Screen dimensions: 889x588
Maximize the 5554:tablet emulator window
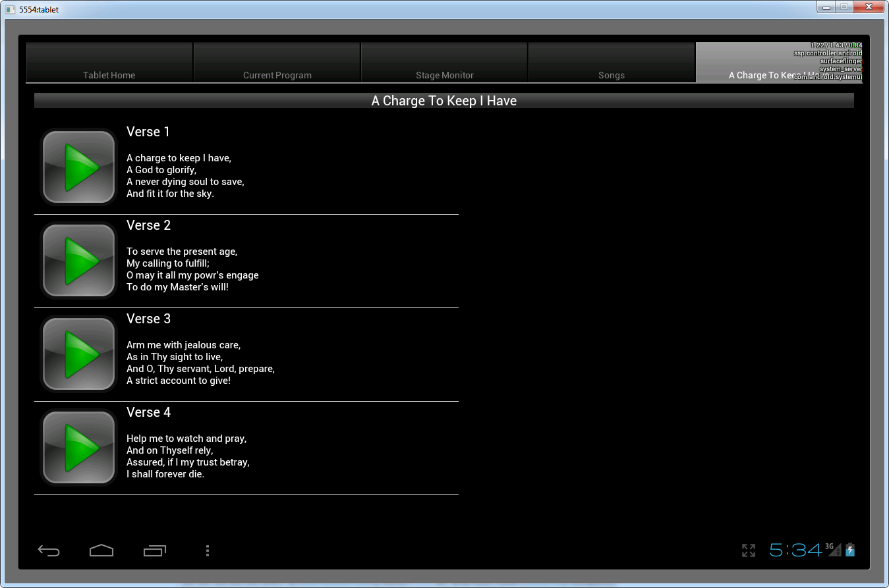tap(844, 7)
